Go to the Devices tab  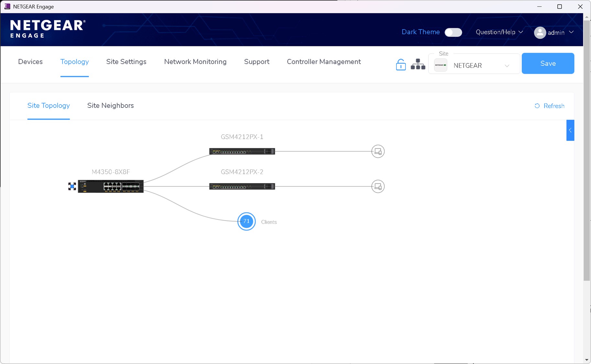pyautogui.click(x=30, y=61)
